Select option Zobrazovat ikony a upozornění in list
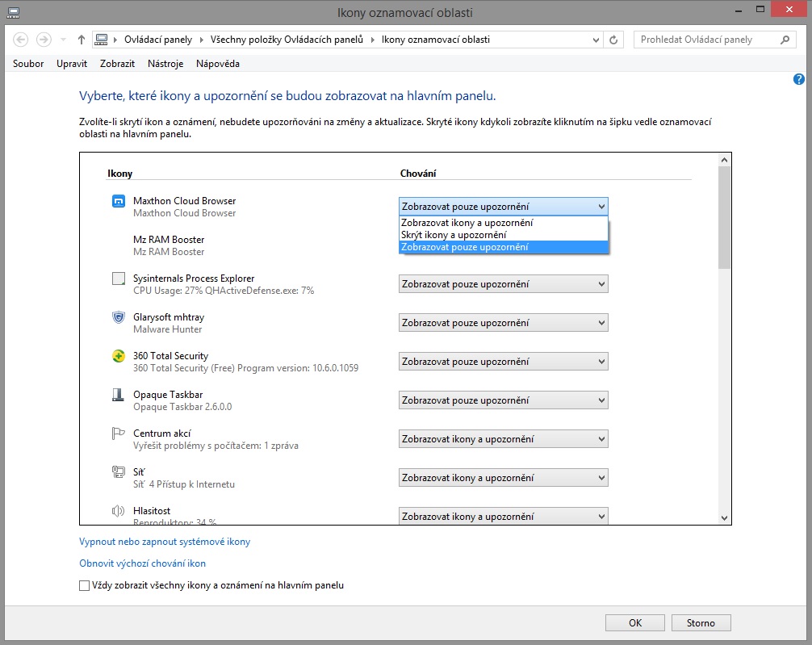Viewport: 812px width, 645px height. pyautogui.click(x=504, y=223)
